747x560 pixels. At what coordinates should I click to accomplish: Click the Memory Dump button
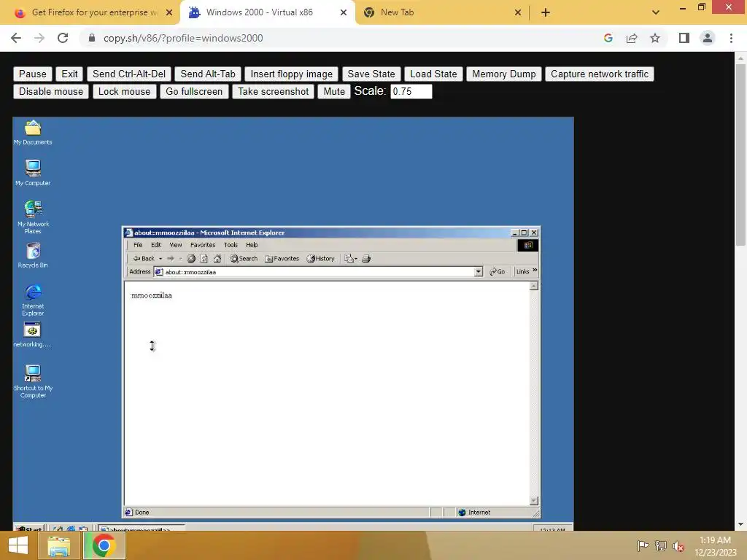(503, 74)
